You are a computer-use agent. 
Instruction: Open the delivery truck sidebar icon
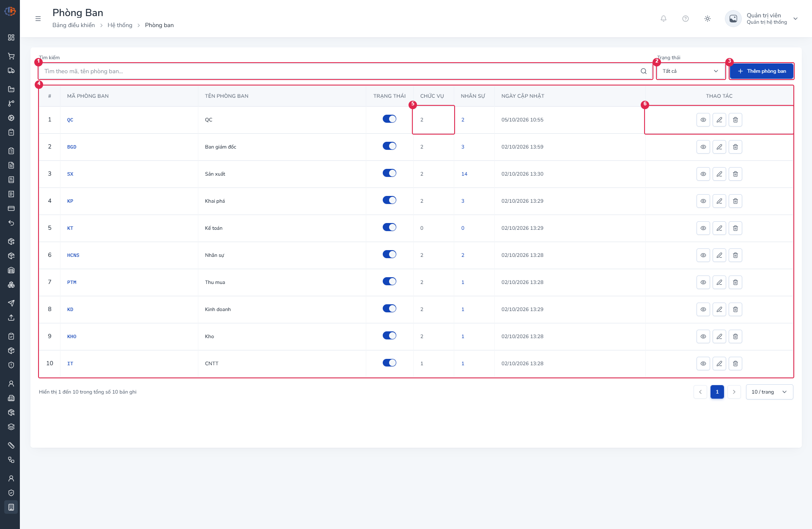tap(11, 71)
